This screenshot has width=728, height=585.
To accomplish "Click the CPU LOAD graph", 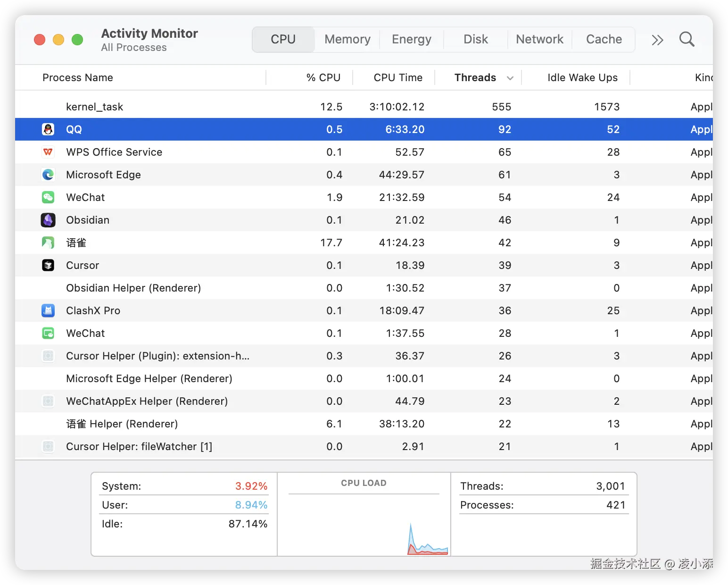I will tap(364, 525).
